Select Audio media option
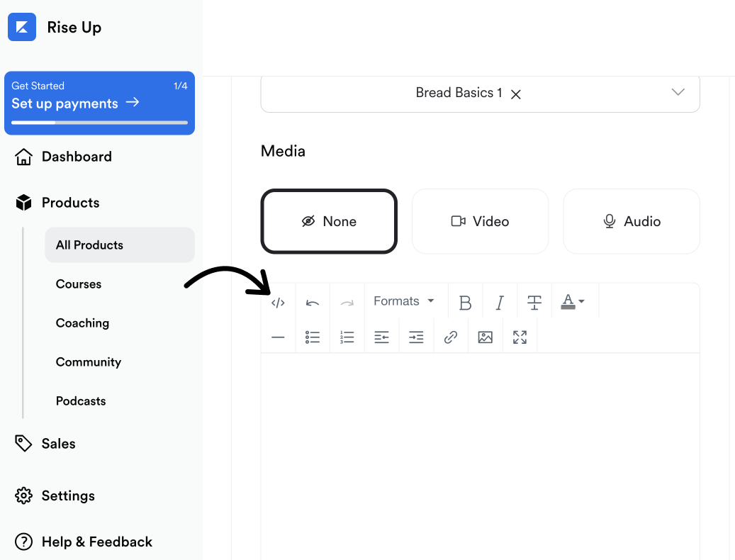Viewport: 735px width, 560px height. (x=632, y=221)
